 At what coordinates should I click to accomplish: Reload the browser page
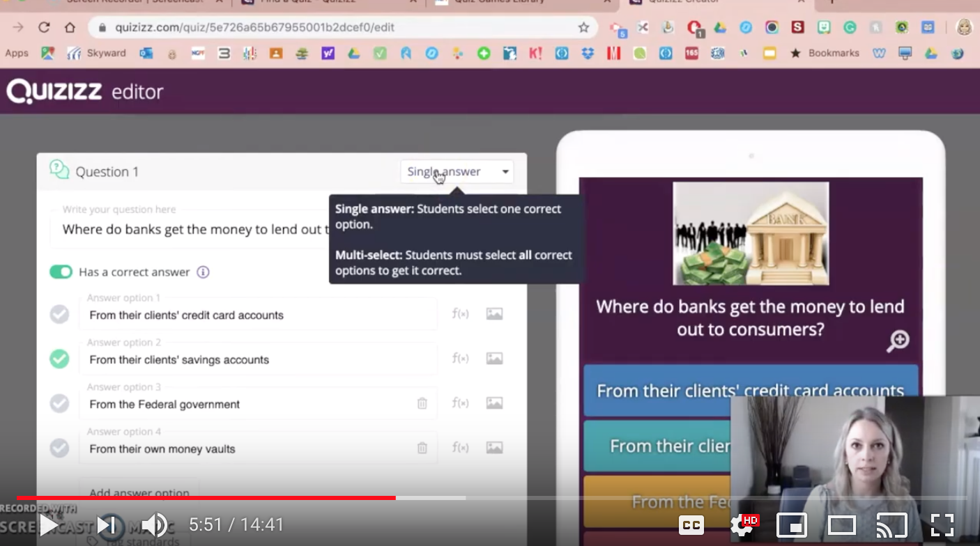(x=44, y=27)
